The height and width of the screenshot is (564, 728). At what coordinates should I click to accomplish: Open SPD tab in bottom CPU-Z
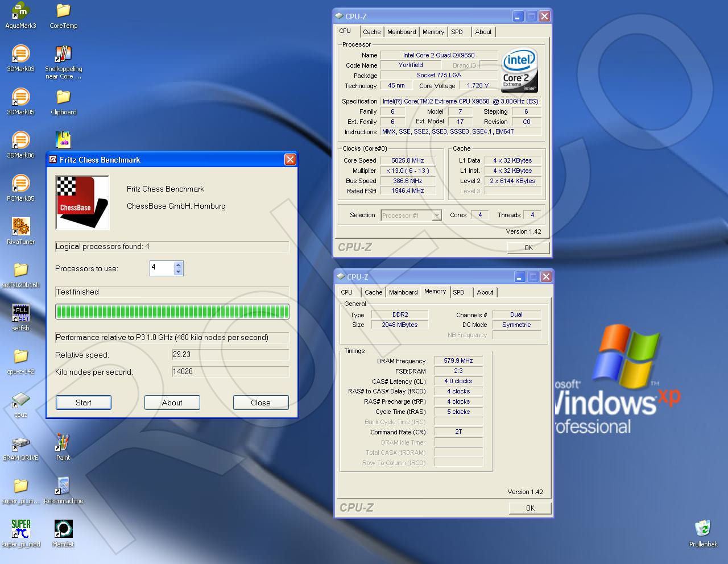click(459, 292)
